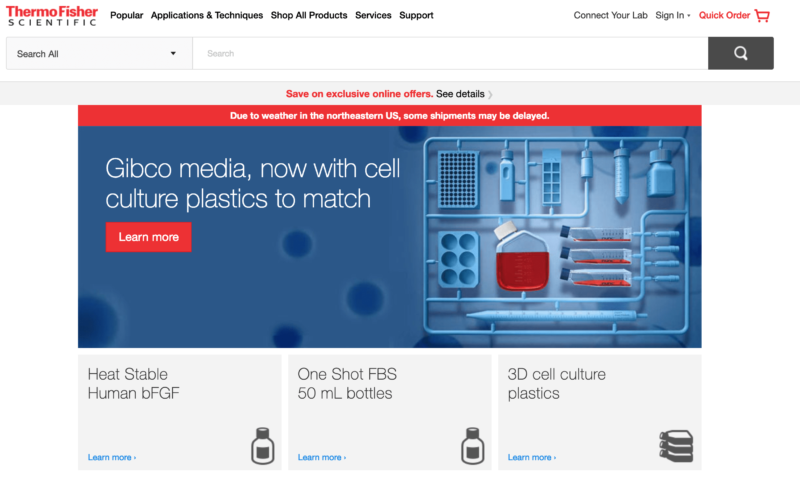
Task: Click the Gibco media banner headline
Action: click(x=253, y=183)
